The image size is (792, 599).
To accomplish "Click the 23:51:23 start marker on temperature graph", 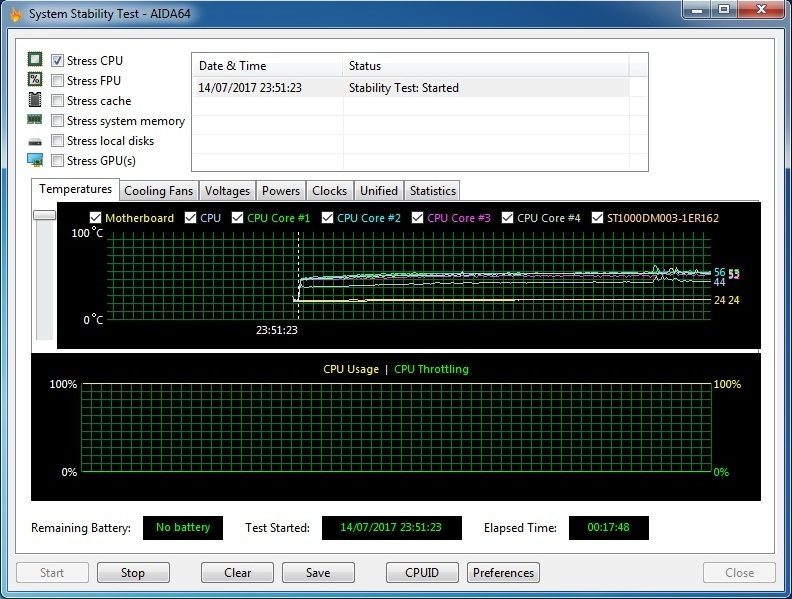I will [x=277, y=330].
